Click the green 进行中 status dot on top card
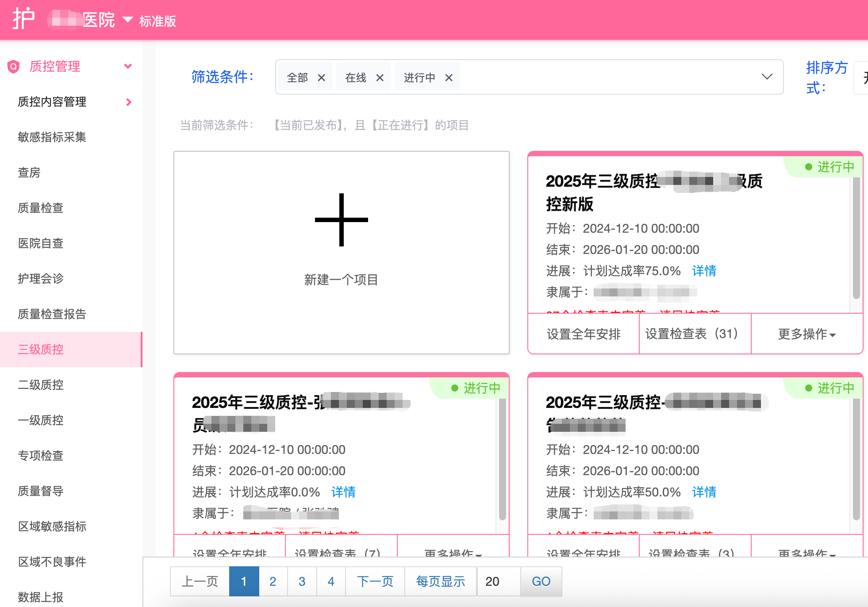868x607 pixels. coord(809,167)
